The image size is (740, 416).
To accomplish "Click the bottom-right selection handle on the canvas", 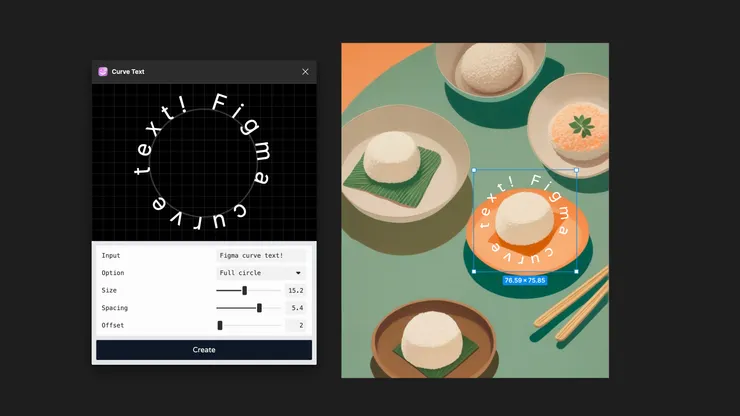I will click(x=576, y=272).
